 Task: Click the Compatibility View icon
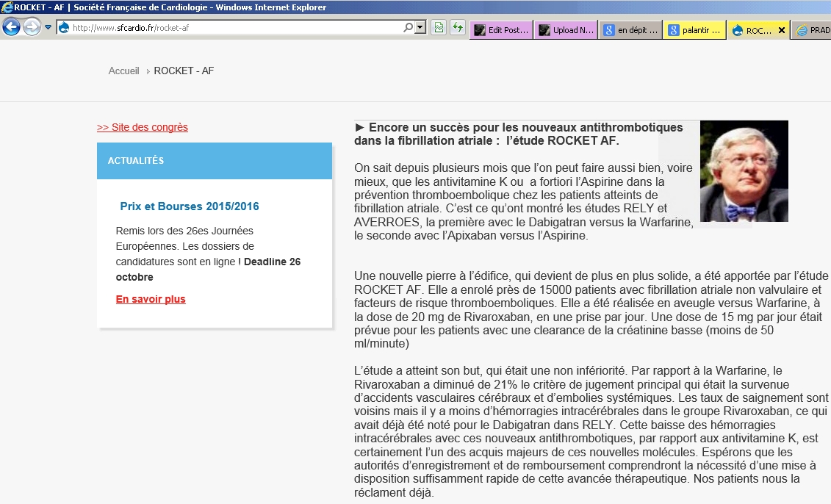coord(439,28)
